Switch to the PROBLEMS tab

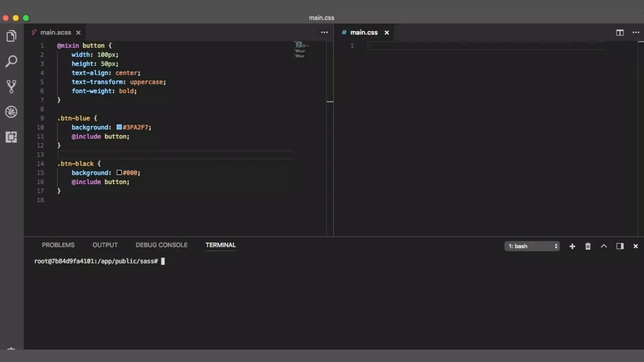(58, 245)
